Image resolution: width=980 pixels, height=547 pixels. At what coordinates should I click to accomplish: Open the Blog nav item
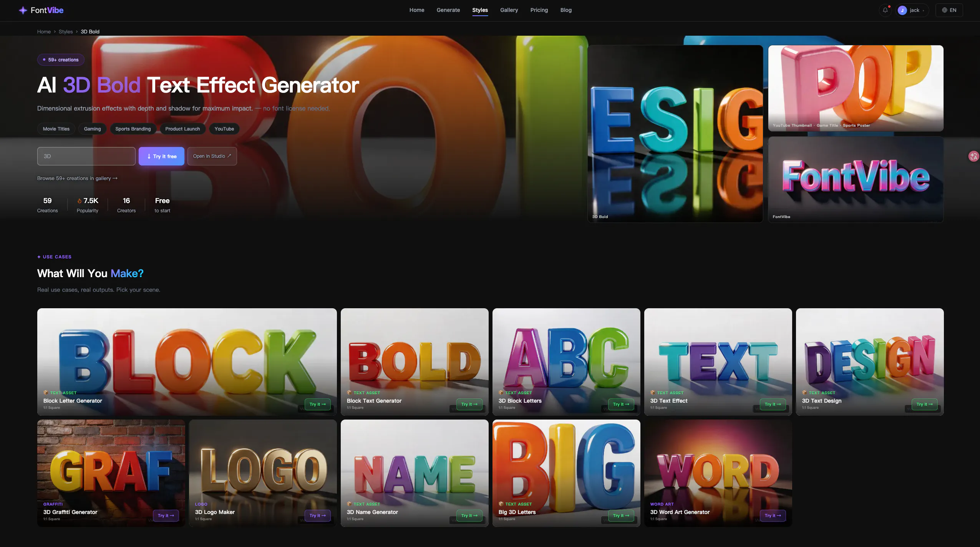pyautogui.click(x=566, y=10)
